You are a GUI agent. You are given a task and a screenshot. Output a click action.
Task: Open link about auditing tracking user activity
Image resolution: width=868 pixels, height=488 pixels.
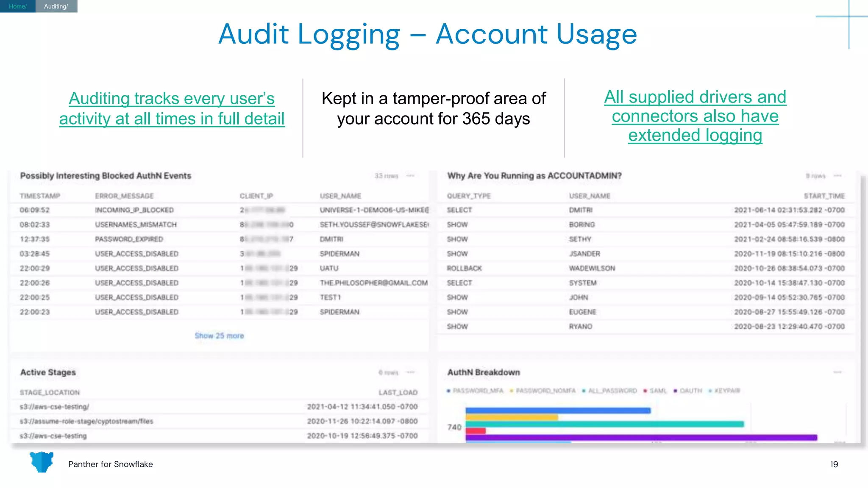coord(172,108)
